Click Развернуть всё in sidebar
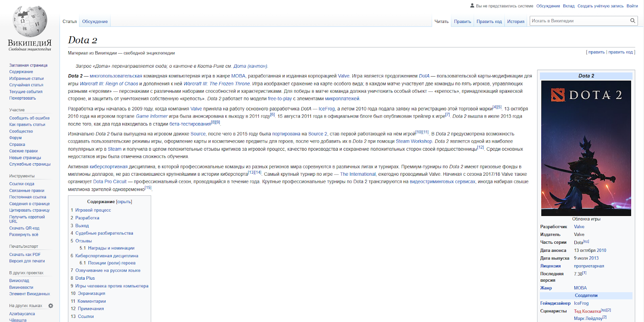 pos(24,235)
